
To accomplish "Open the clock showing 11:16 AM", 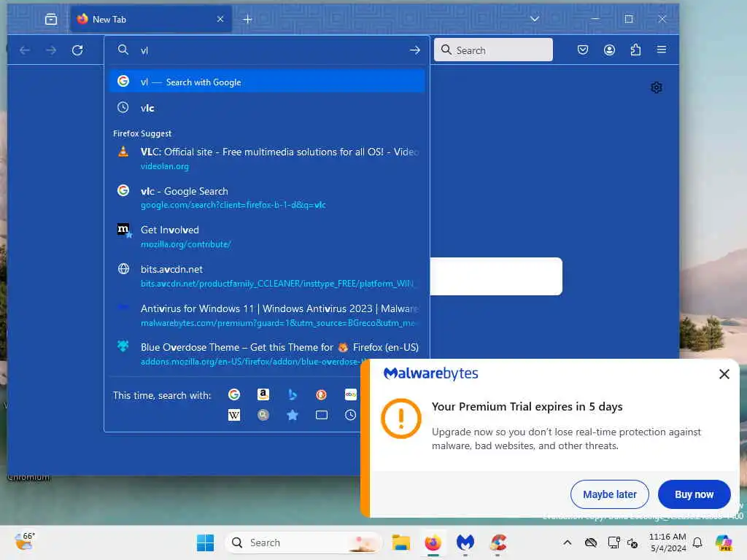I will pos(667,542).
